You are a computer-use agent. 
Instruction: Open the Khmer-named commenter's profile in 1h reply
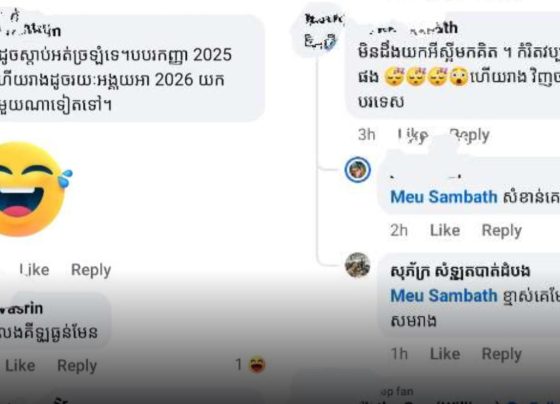[x=460, y=271]
